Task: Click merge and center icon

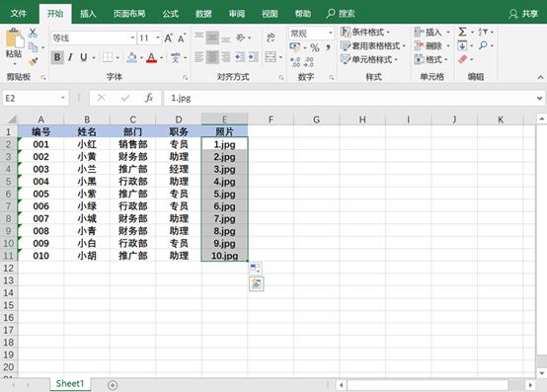Action: [x=271, y=57]
